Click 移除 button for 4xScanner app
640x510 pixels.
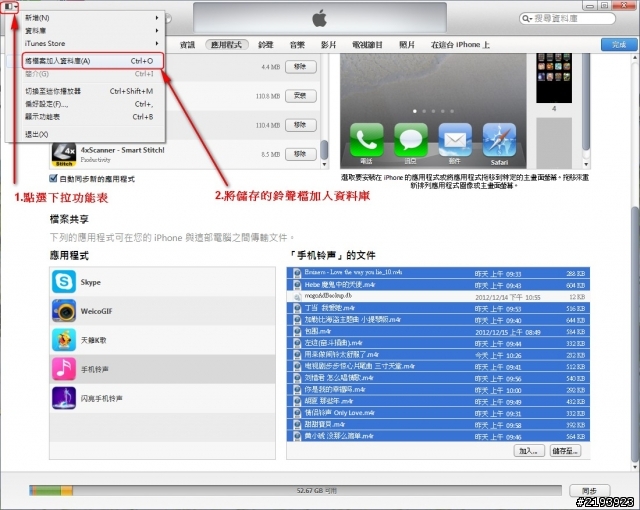[300, 154]
